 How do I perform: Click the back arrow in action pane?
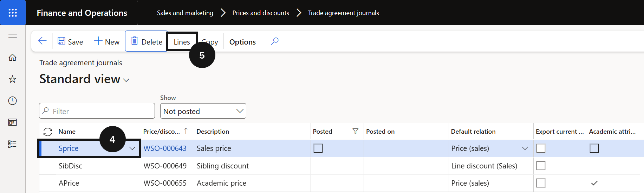[x=43, y=41]
